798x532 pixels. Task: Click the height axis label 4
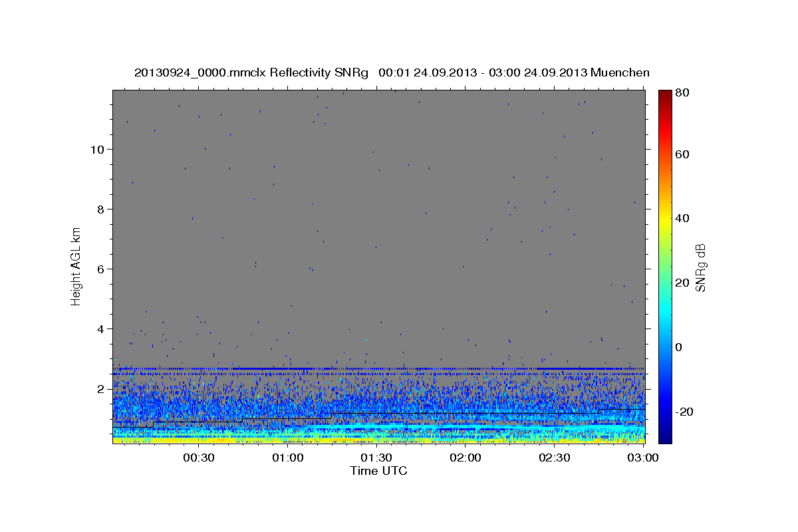[100, 329]
